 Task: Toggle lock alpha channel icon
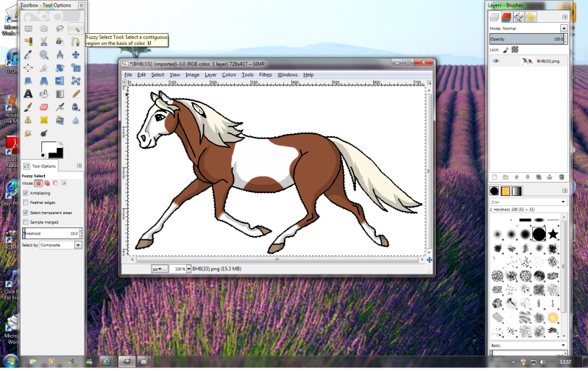(x=515, y=49)
